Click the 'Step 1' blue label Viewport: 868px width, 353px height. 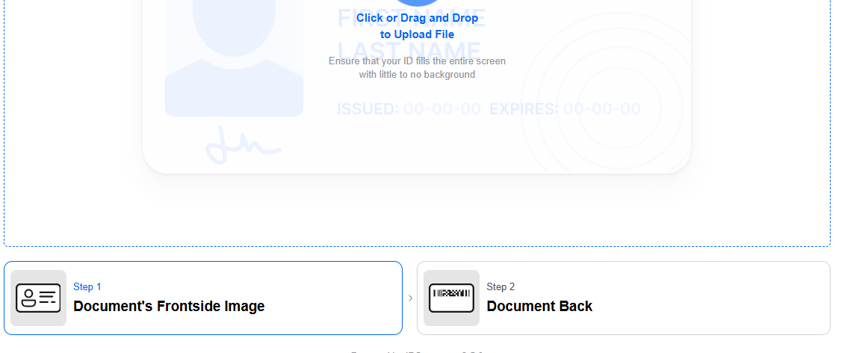(87, 286)
